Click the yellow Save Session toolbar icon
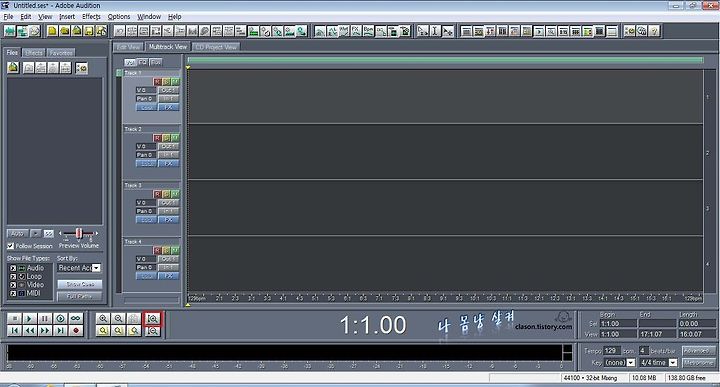The image size is (720, 387). tap(89, 31)
